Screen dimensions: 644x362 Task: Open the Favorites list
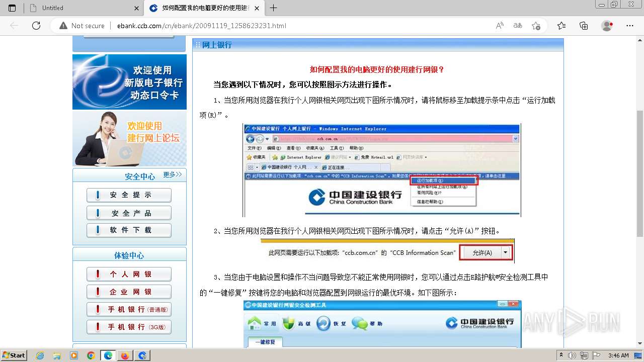pyautogui.click(x=561, y=26)
